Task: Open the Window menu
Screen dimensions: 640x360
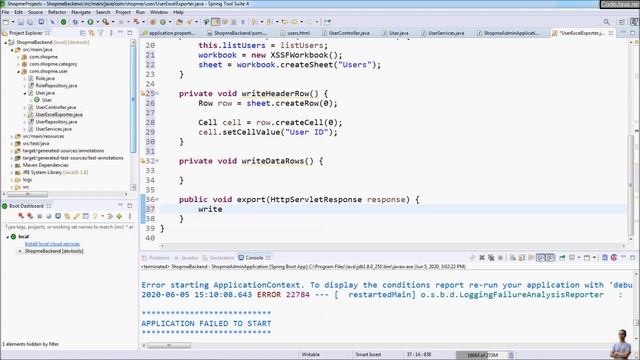Action: [x=159, y=12]
